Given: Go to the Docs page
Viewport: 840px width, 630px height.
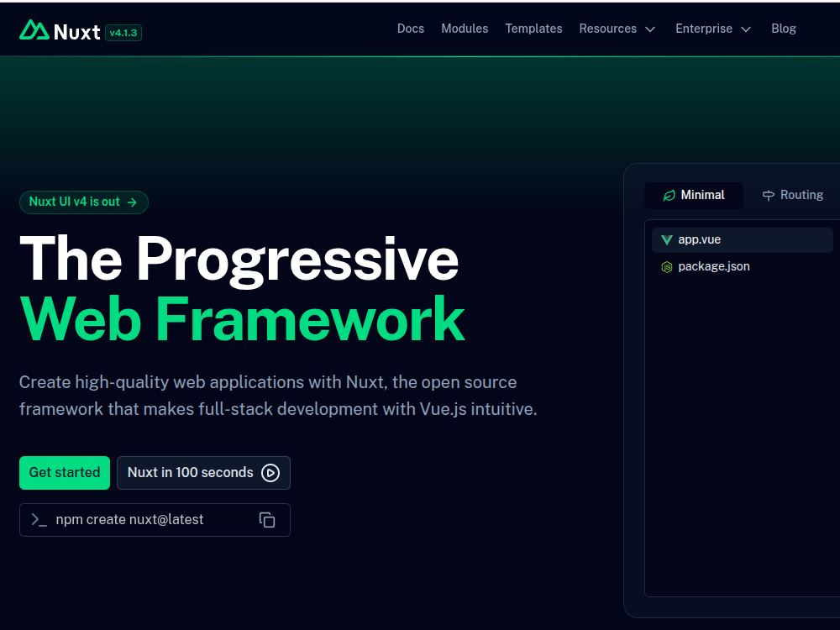Looking at the screenshot, I should [x=411, y=29].
